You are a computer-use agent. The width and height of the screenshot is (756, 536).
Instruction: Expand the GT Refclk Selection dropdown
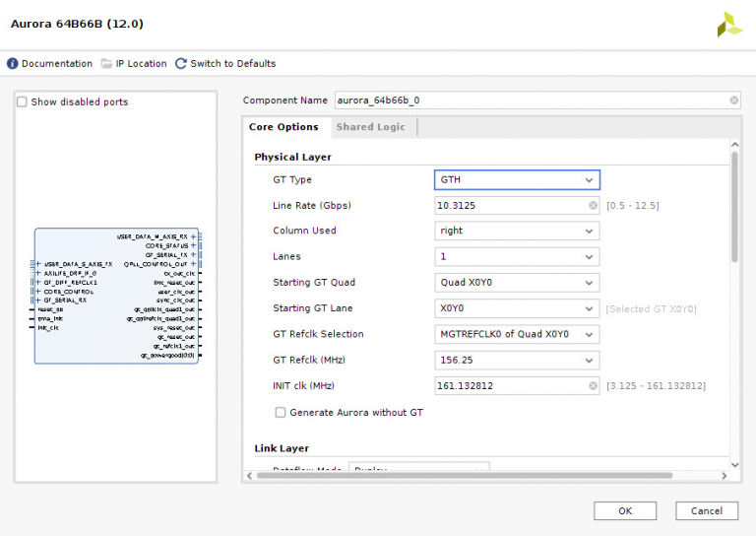tap(517, 335)
